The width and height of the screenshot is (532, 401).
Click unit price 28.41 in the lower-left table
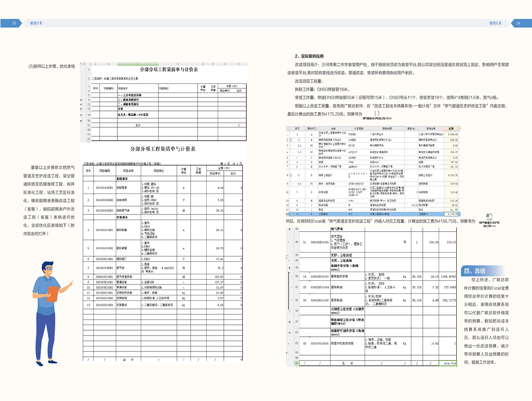(x=219, y=230)
